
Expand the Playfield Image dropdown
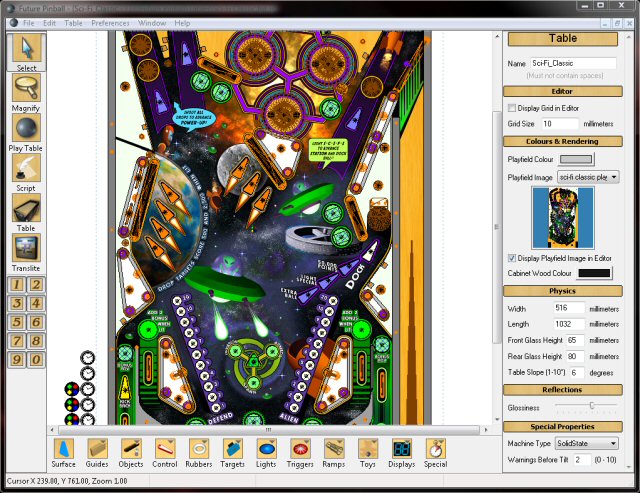click(x=588, y=177)
